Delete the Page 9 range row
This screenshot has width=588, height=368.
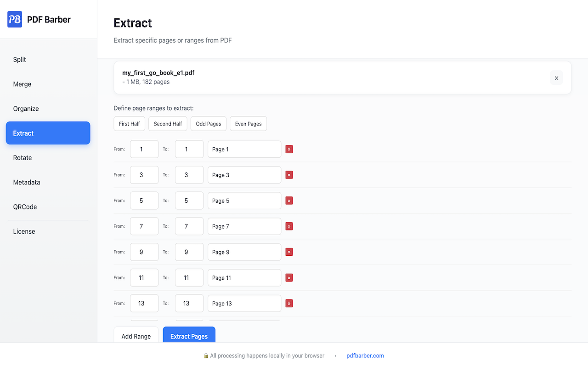click(x=288, y=252)
